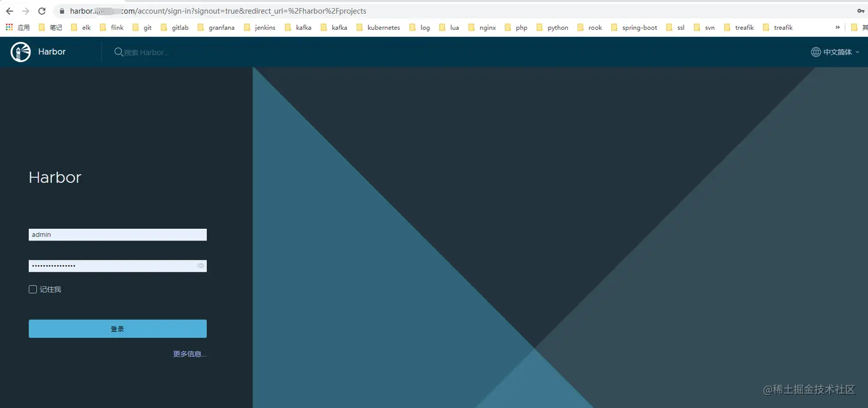Screen dimensions: 868x408
Task: Open the gitlab bookmark folder
Action: [x=175, y=28]
